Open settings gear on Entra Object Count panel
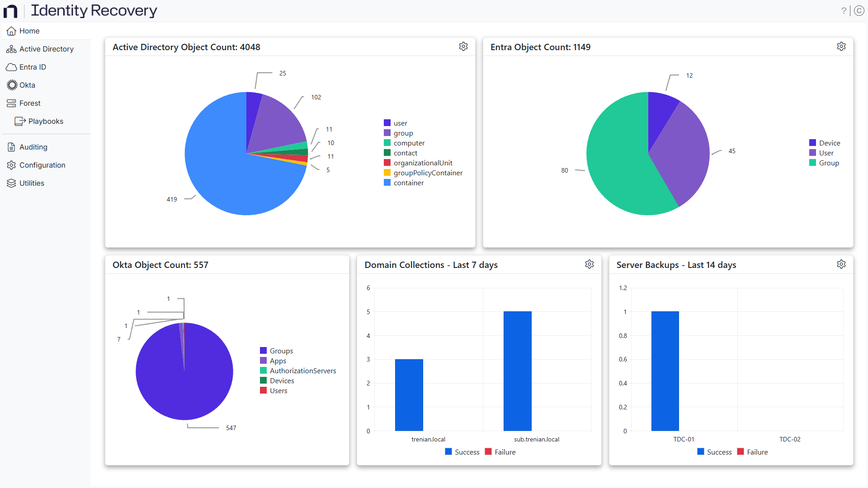Screen dimensions: 868x488 [x=841, y=47]
